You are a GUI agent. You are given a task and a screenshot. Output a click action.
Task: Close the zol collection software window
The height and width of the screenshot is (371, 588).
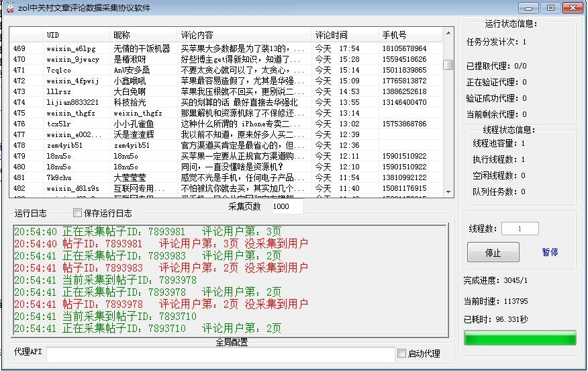pyautogui.click(x=571, y=7)
